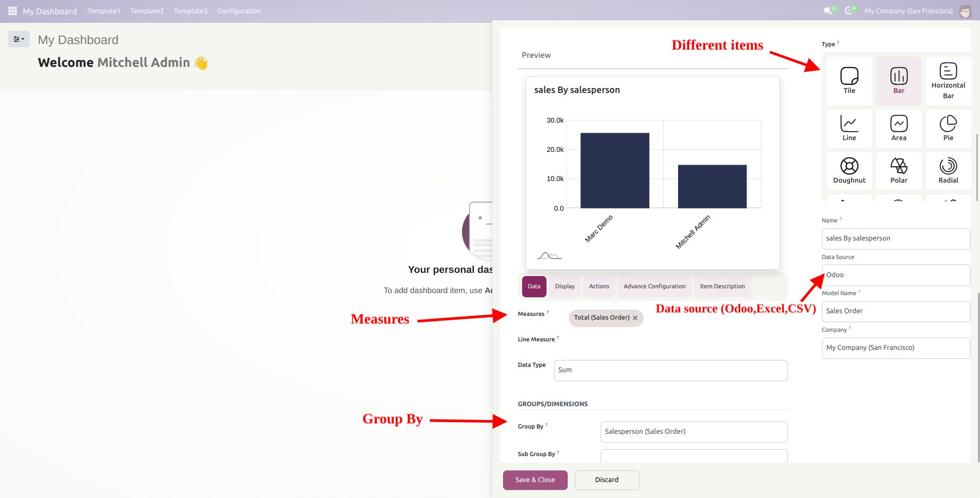Open the Data Type dropdown showing Sum
The width and height of the screenshot is (980, 498).
[670, 370]
